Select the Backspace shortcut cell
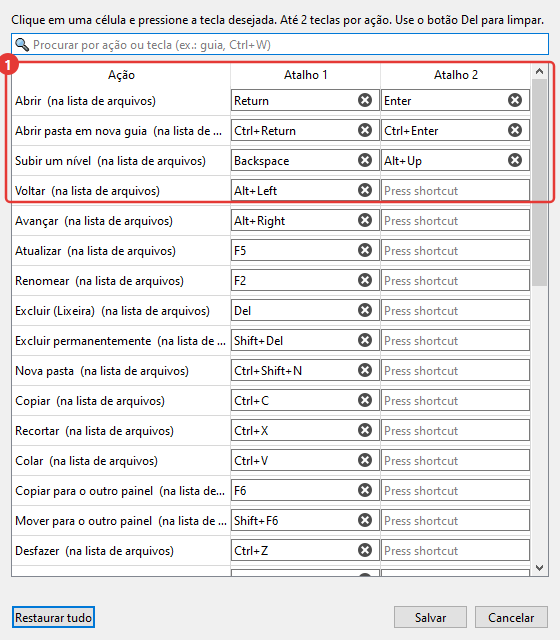Screen dimensions: 560x640 coord(305,160)
